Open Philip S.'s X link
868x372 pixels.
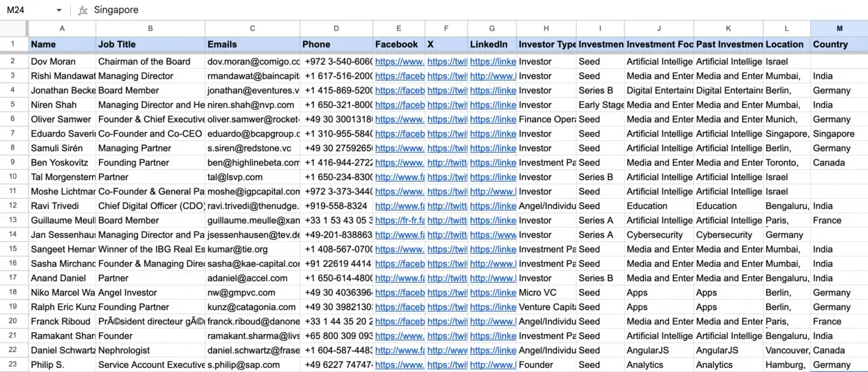(447, 364)
